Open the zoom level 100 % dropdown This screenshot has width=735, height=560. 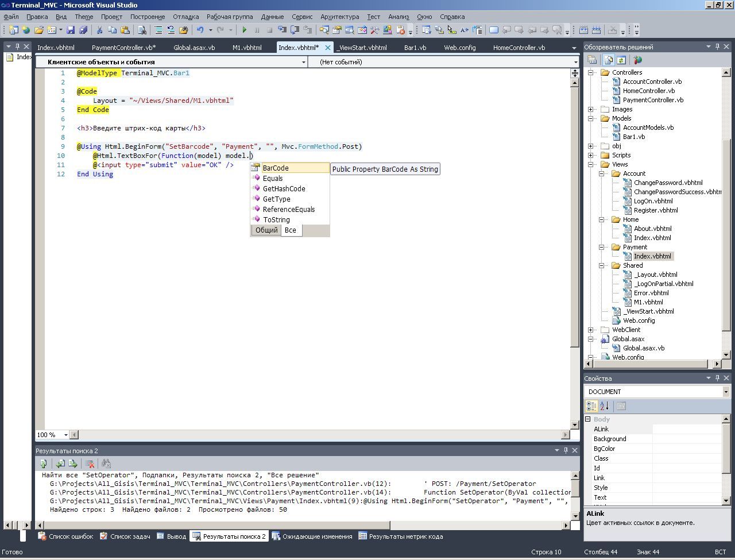pos(65,435)
